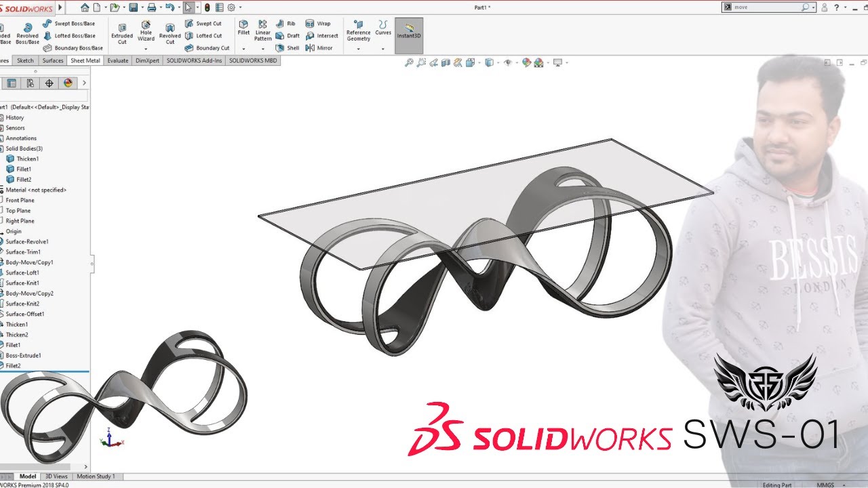
Task: Switch to the Surfaces tab
Action: (x=52, y=60)
